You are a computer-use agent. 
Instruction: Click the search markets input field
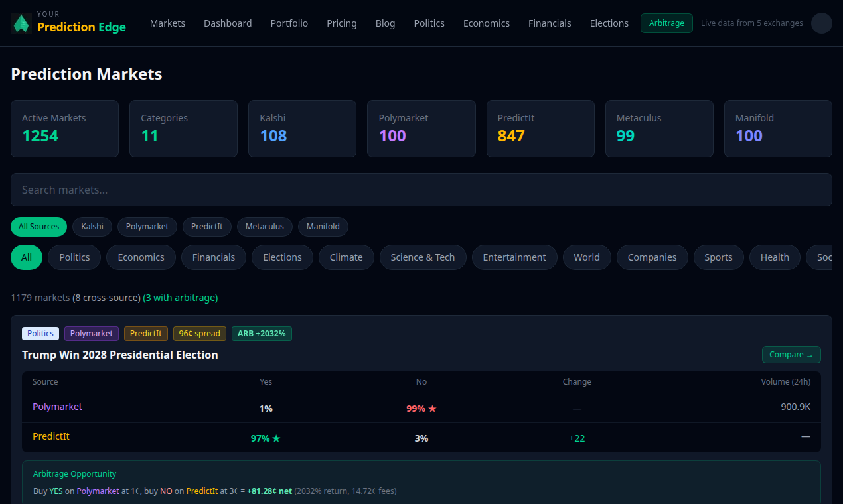(421, 190)
